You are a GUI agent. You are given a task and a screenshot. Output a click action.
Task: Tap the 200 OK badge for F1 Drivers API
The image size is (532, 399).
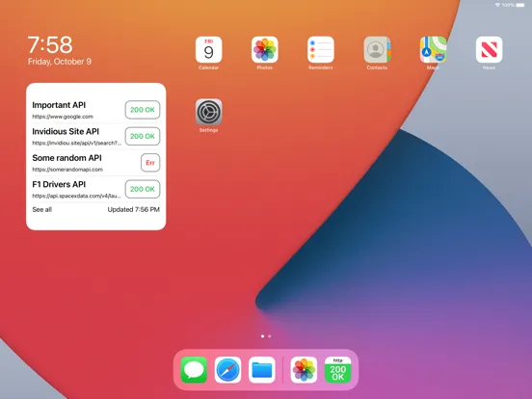tap(143, 189)
